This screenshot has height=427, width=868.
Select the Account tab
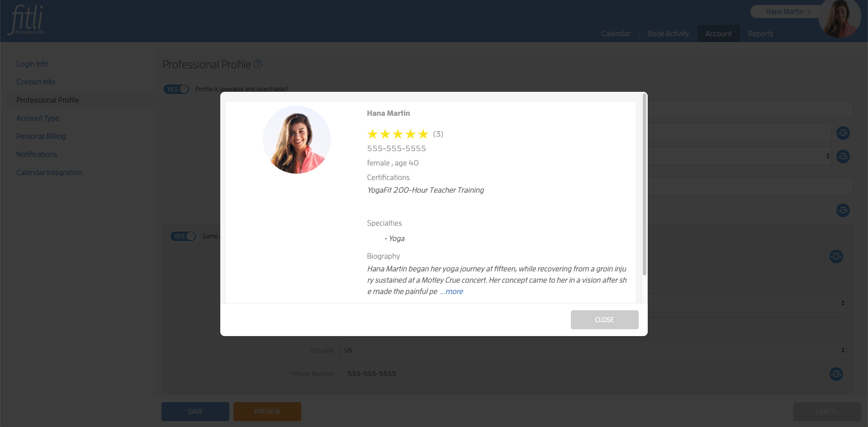pos(718,34)
